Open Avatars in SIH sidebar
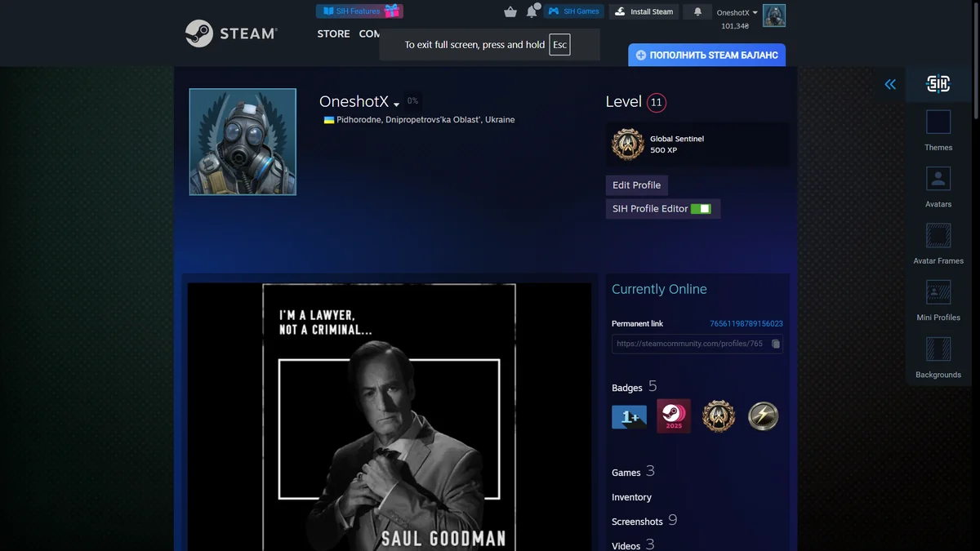Screen dimensions: 980x551 (938, 187)
